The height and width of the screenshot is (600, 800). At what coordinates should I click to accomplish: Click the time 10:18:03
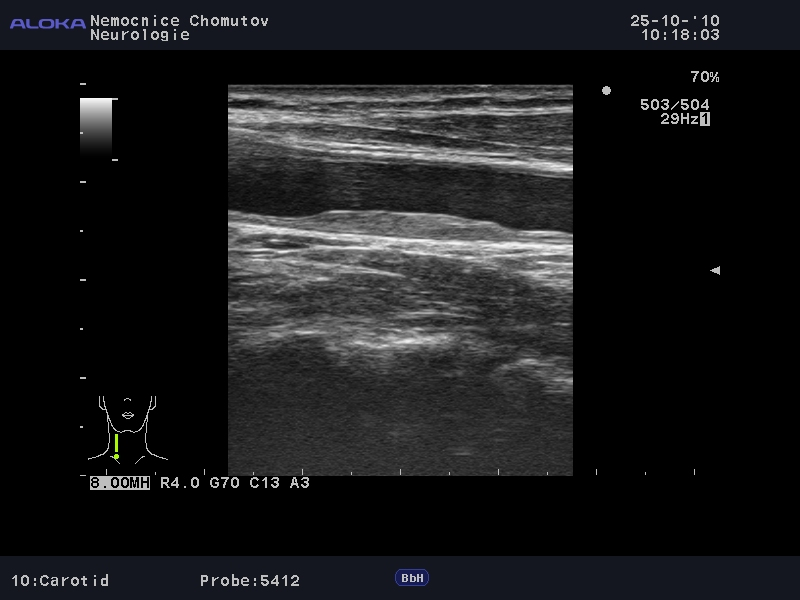(x=680, y=35)
